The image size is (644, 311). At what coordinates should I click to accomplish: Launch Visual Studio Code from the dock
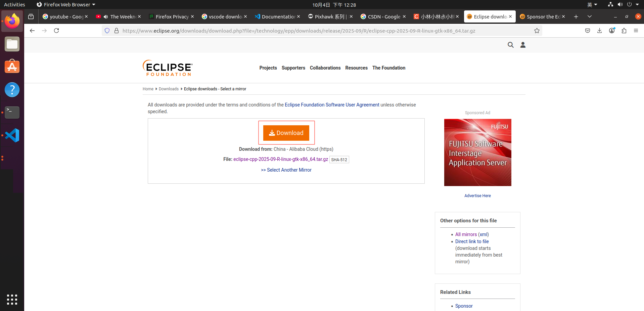coord(12,135)
